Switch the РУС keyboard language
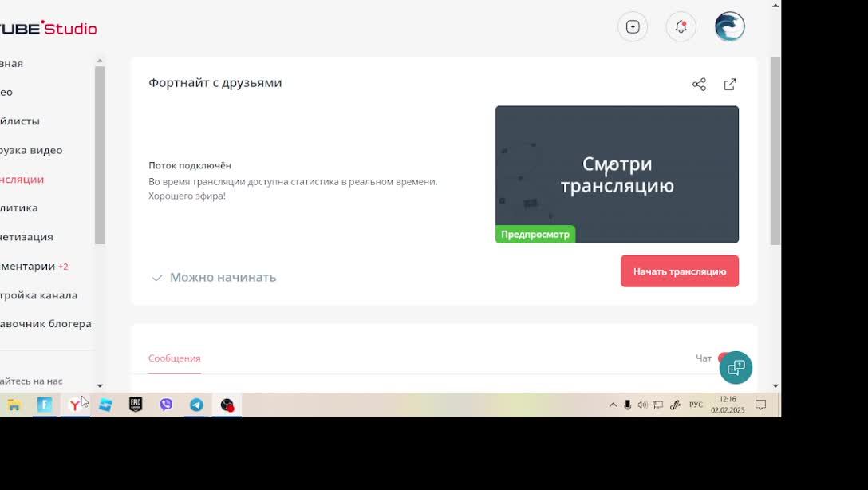868x490 pixels. point(696,405)
